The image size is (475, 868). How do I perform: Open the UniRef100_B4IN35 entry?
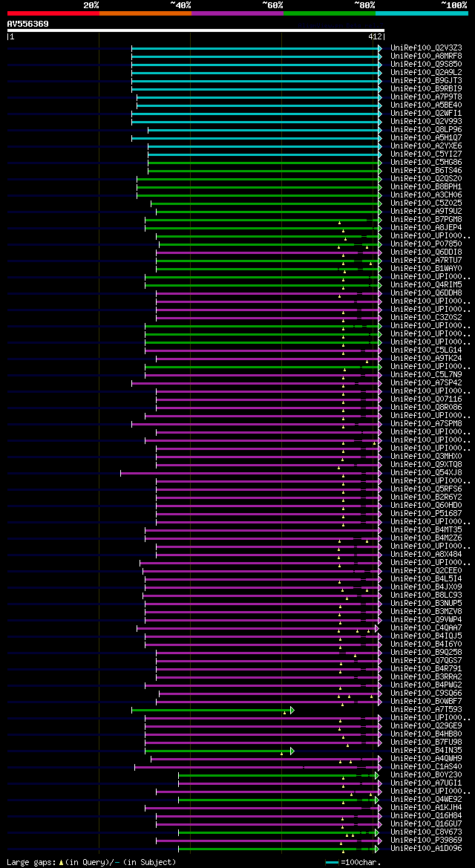pos(426,751)
